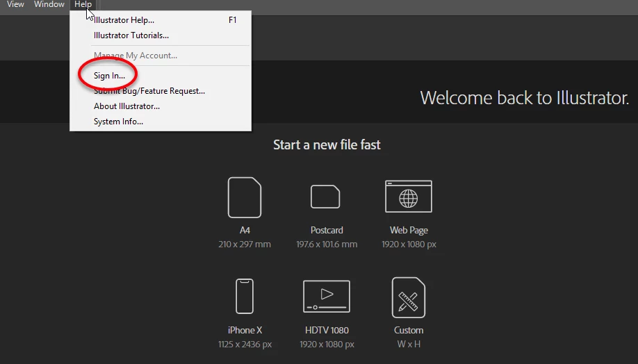638x364 pixels.
Task: Select System Info... menu item
Action: click(x=161, y=122)
